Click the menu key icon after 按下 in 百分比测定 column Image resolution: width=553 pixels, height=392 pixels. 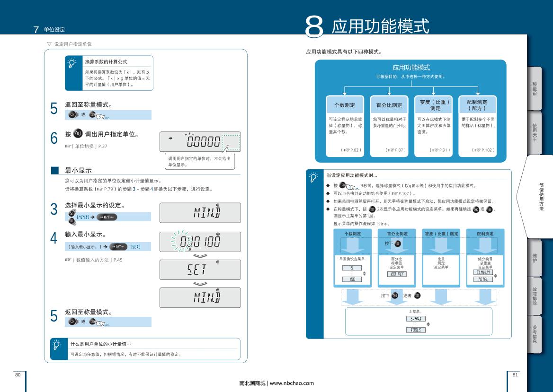pyautogui.click(x=398, y=243)
